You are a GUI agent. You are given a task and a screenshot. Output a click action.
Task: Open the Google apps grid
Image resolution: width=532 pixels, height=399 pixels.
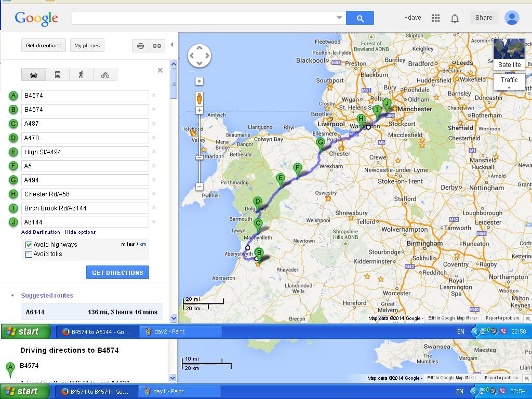point(436,18)
